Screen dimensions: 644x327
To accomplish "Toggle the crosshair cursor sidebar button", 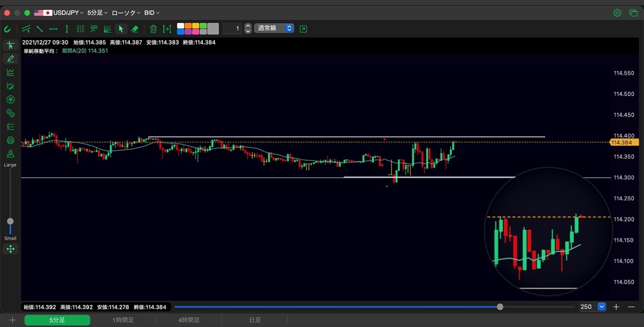I will click(x=10, y=45).
